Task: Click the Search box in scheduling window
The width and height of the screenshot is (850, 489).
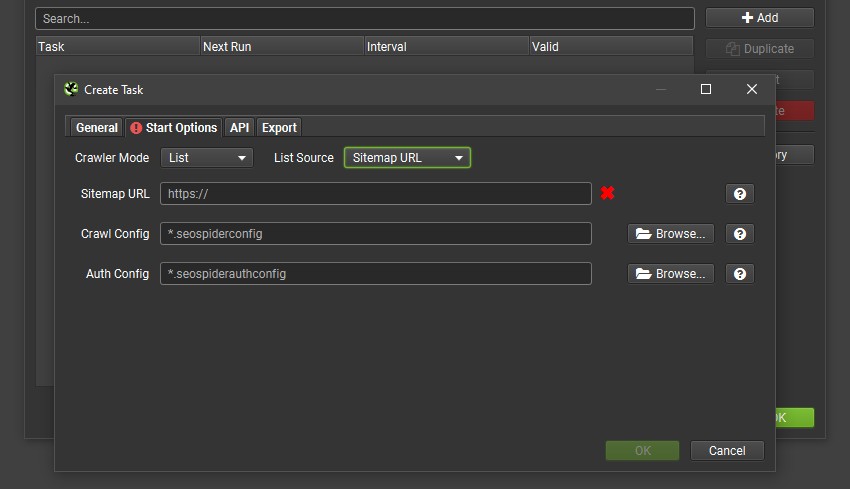Action: [x=365, y=18]
